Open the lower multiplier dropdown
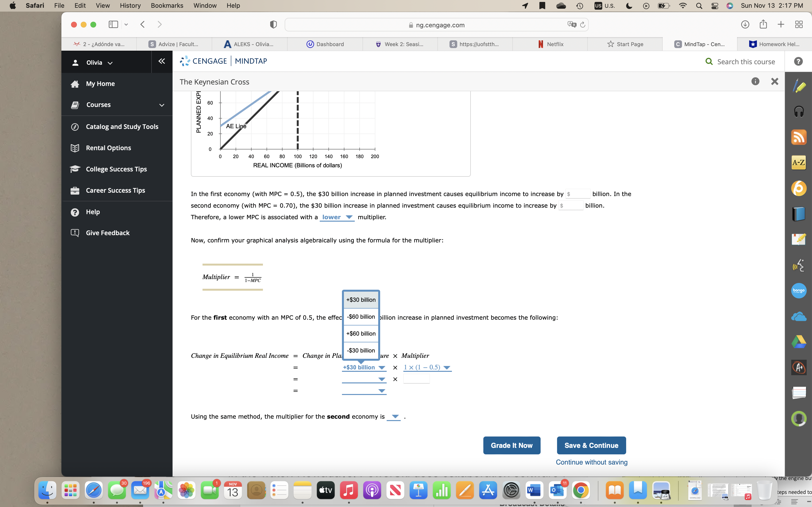This screenshot has height=507, width=812. point(337,217)
